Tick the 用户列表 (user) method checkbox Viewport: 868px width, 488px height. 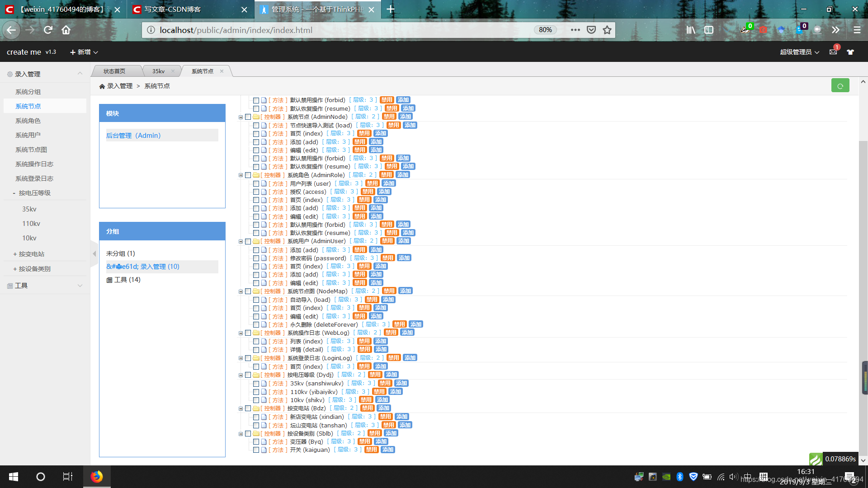pyautogui.click(x=256, y=184)
